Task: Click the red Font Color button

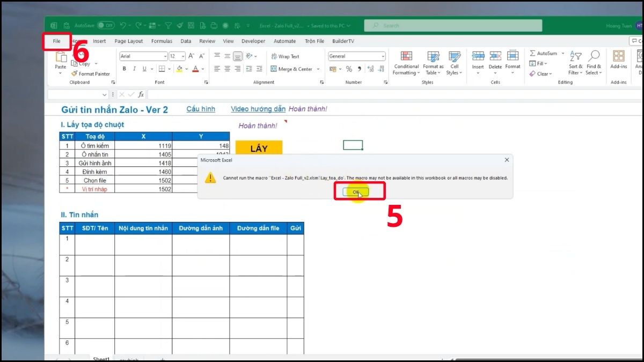Action: 195,69
